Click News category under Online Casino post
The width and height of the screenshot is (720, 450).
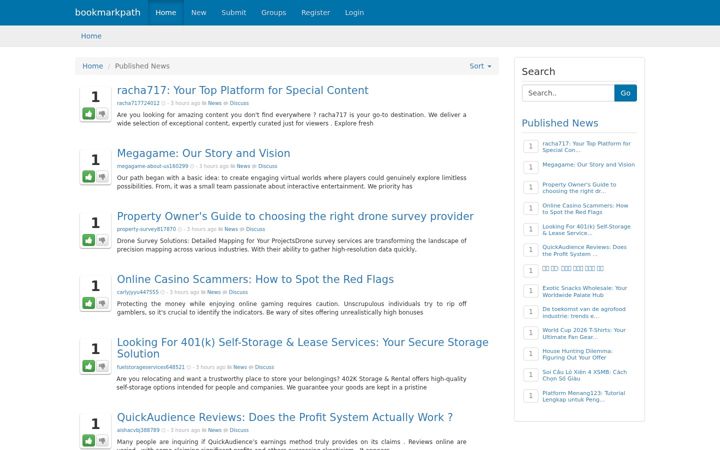pyautogui.click(x=214, y=292)
